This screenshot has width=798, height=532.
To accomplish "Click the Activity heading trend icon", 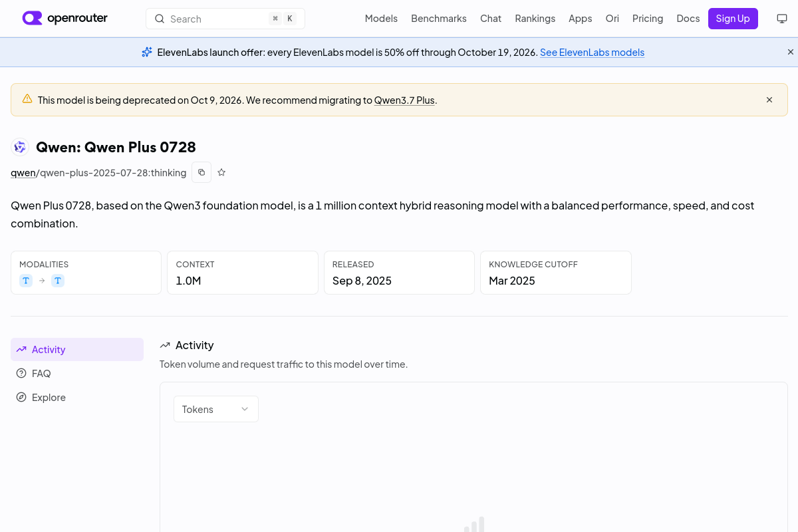I will [x=165, y=345].
